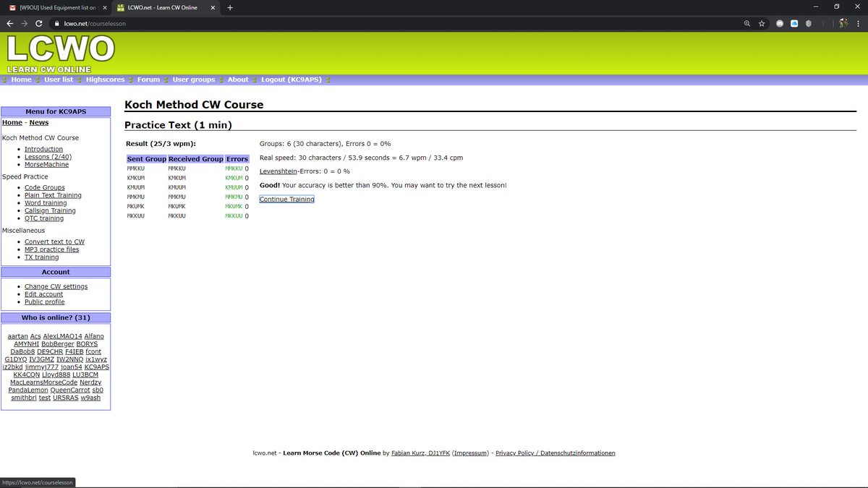Open User list in the navigation bar

click(x=59, y=80)
